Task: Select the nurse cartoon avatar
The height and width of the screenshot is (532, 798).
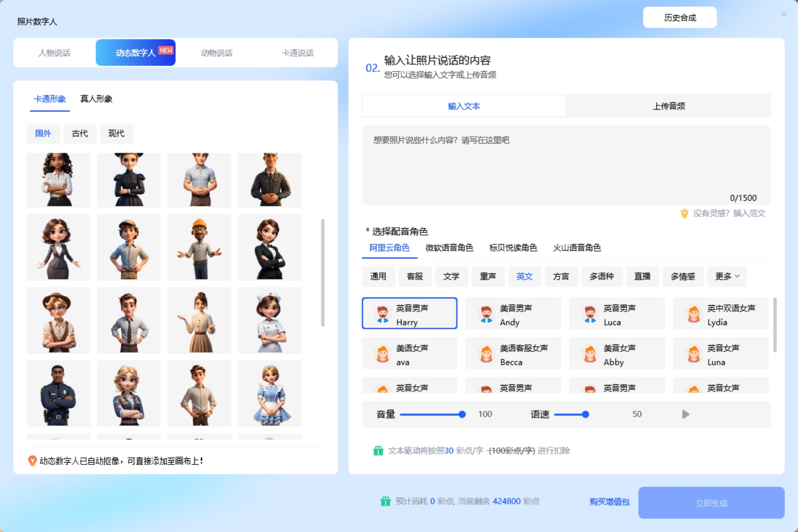Action: (270, 320)
